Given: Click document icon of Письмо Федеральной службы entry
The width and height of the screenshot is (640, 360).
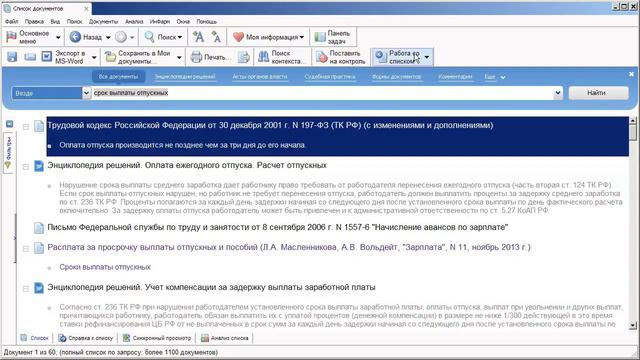Looking at the screenshot, I should [39, 227].
